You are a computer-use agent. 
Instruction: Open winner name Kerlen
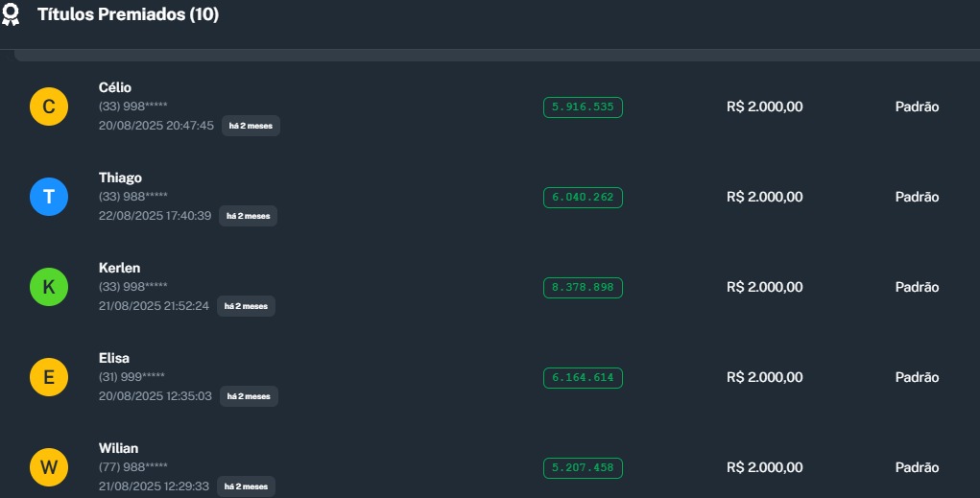(119, 268)
